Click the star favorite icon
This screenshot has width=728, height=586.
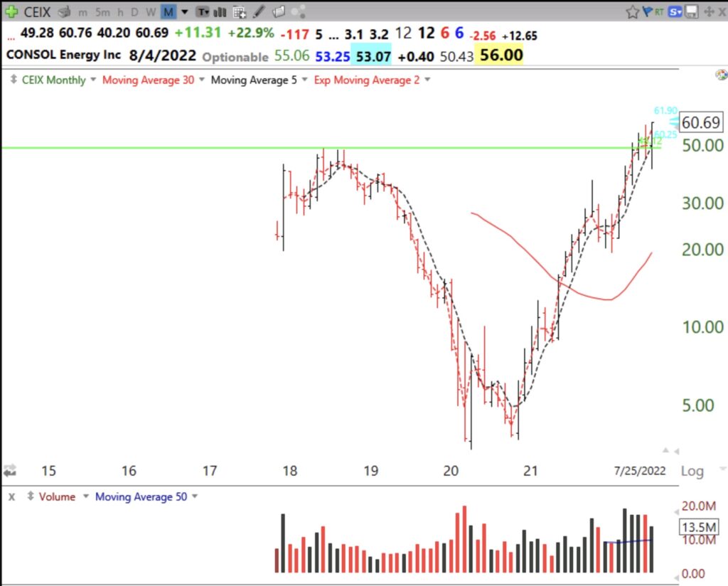(x=631, y=12)
